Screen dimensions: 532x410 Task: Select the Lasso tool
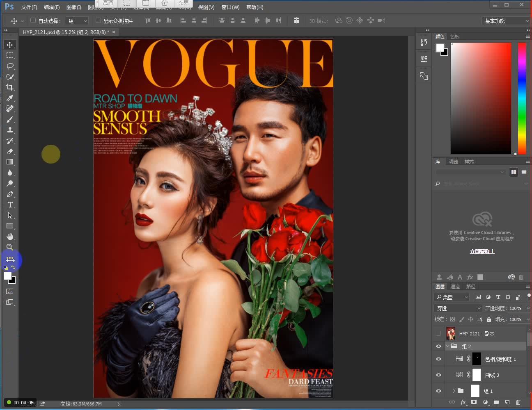coord(10,66)
